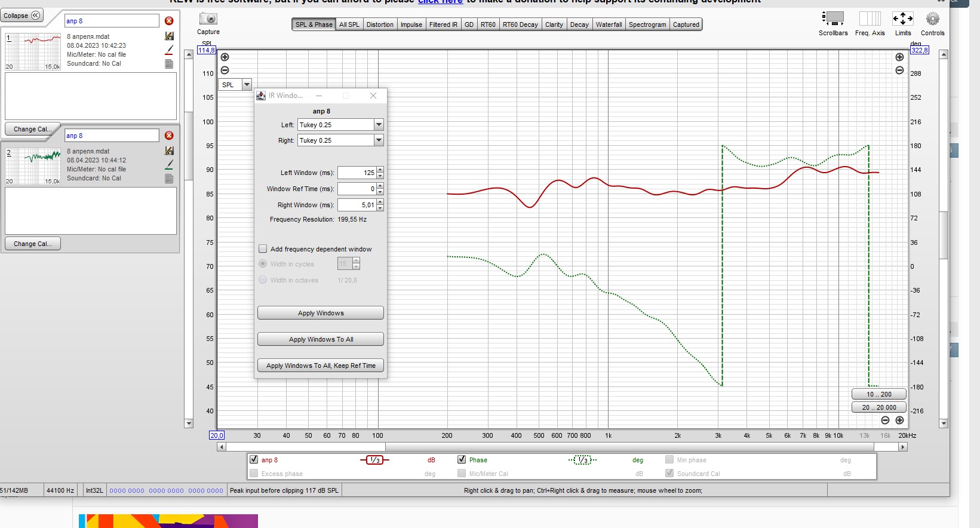Zoom in vertically at the top-left graph corner

tap(225, 57)
